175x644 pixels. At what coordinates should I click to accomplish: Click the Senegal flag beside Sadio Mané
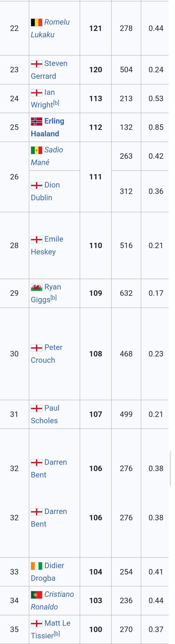coord(36,150)
